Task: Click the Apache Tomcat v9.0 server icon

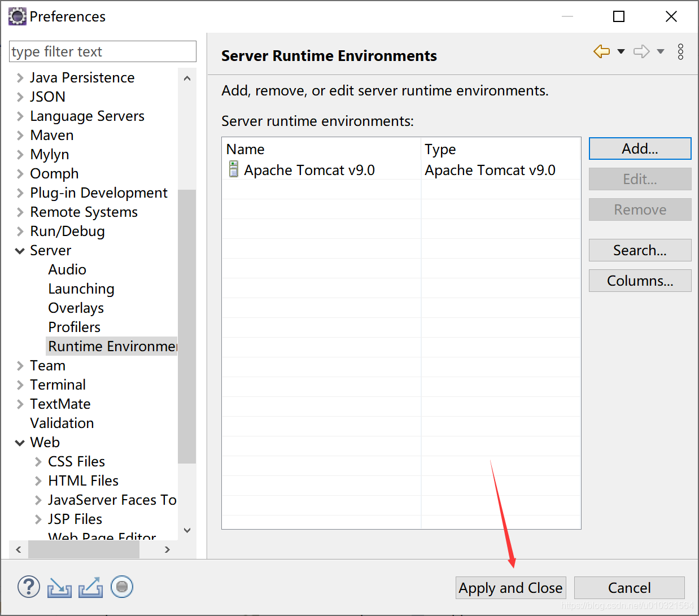Action: 233,169
